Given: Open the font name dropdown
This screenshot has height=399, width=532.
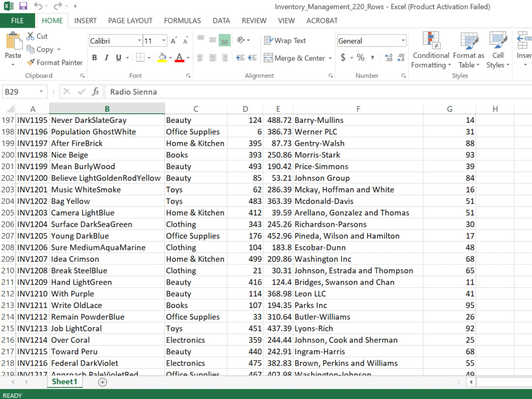Looking at the screenshot, I should tap(139, 41).
